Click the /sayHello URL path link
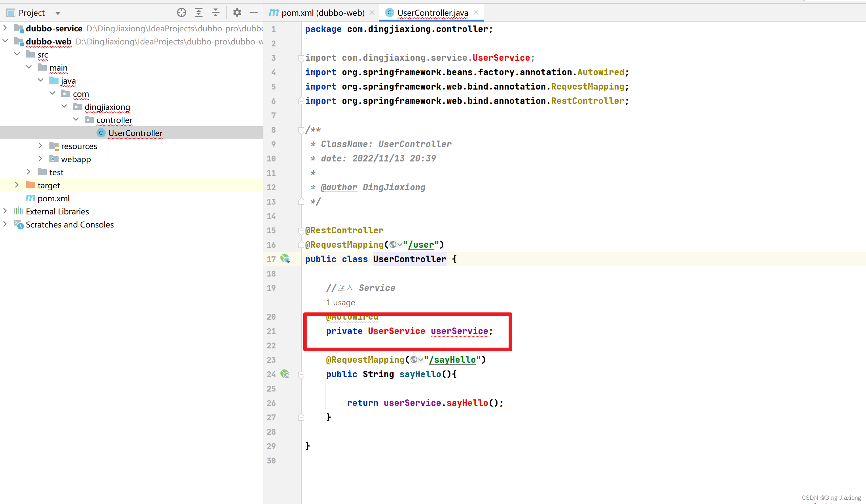Screen dimensions: 866x504 452,360
